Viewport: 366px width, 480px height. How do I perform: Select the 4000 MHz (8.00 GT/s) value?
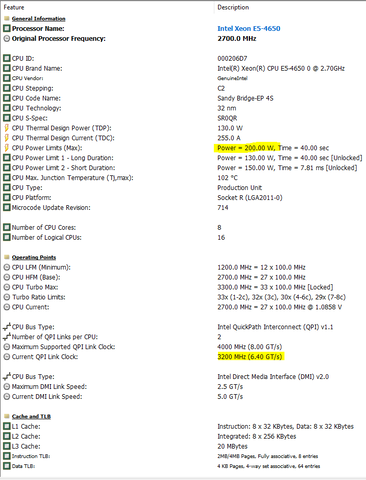click(x=250, y=347)
